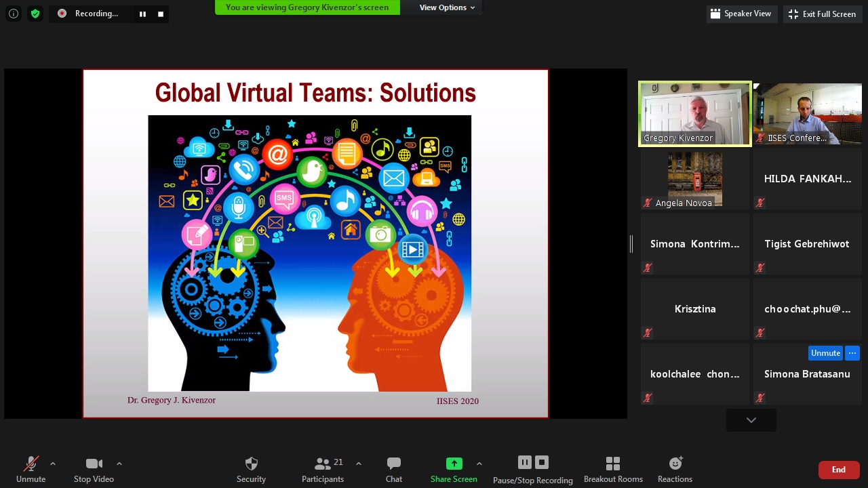Click the muted mic icon on Tigist Gebrehiwot tile

759,268
